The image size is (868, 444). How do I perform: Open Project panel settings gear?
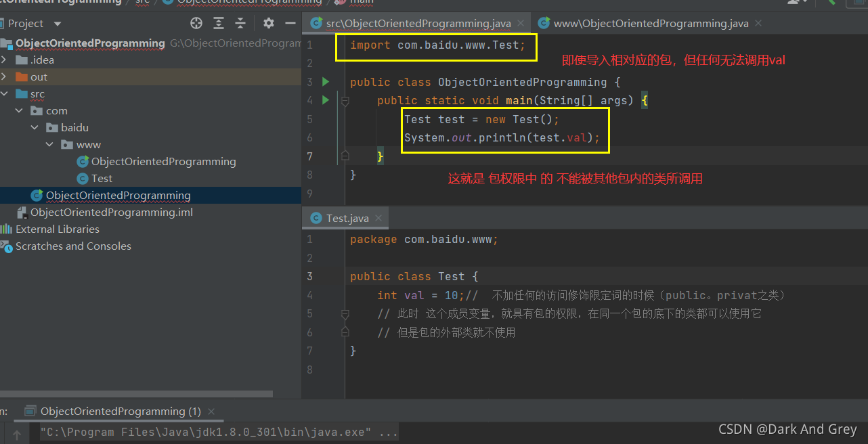(269, 24)
